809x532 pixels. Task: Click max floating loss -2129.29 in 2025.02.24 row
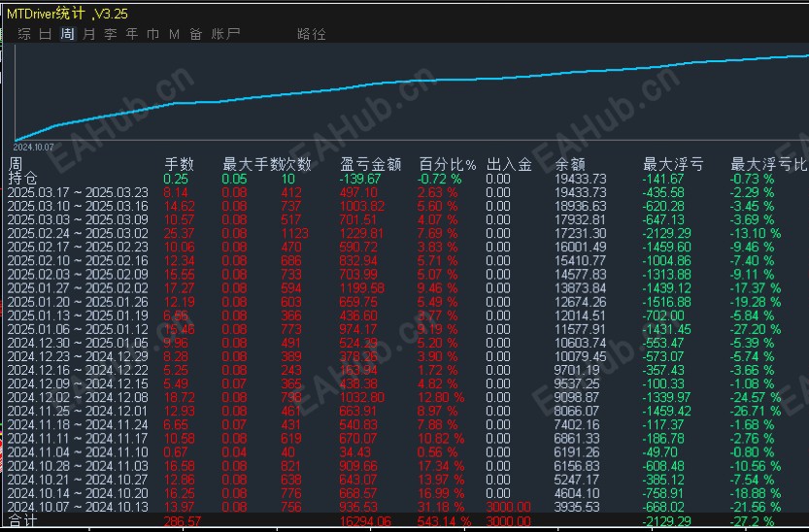666,234
